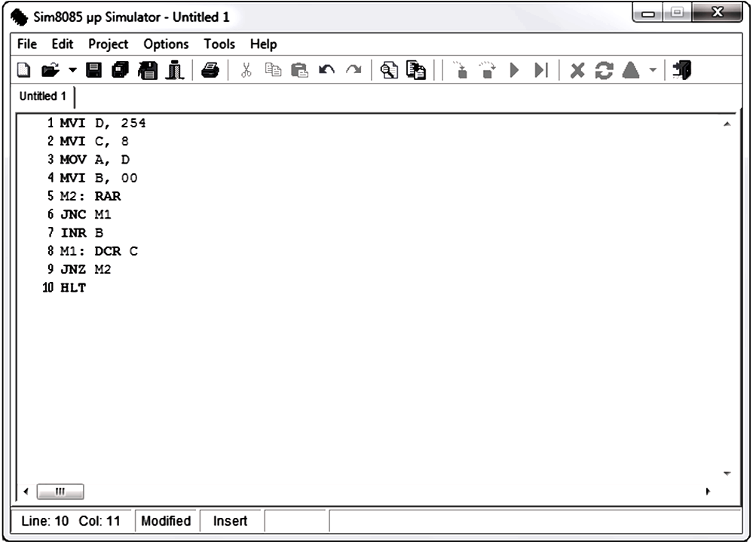756x545 pixels.
Task: Open the Edit menu
Action: tap(63, 44)
